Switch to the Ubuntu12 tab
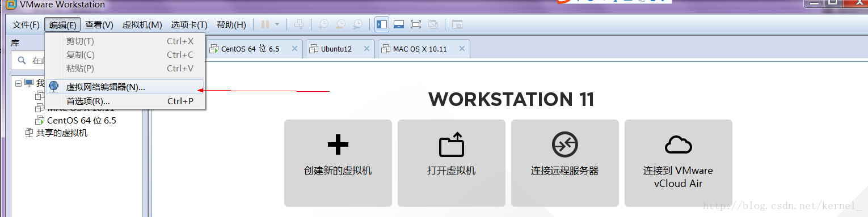Viewport: 868px width, 217px height. 340,49
